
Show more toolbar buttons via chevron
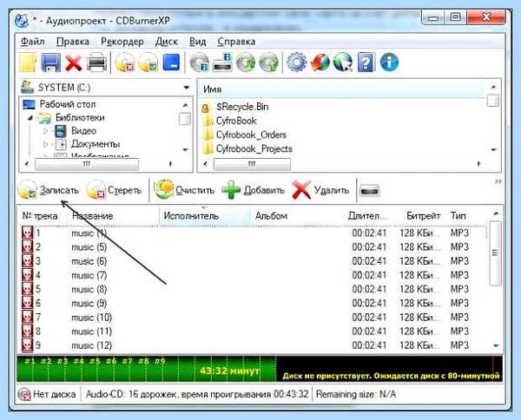click(x=498, y=181)
